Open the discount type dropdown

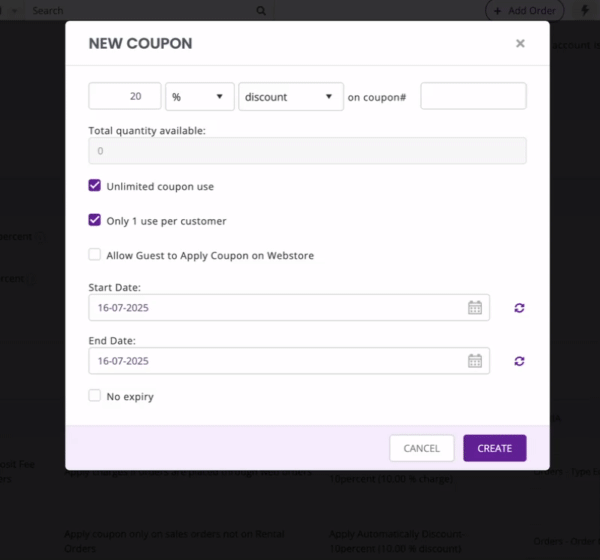tap(291, 96)
